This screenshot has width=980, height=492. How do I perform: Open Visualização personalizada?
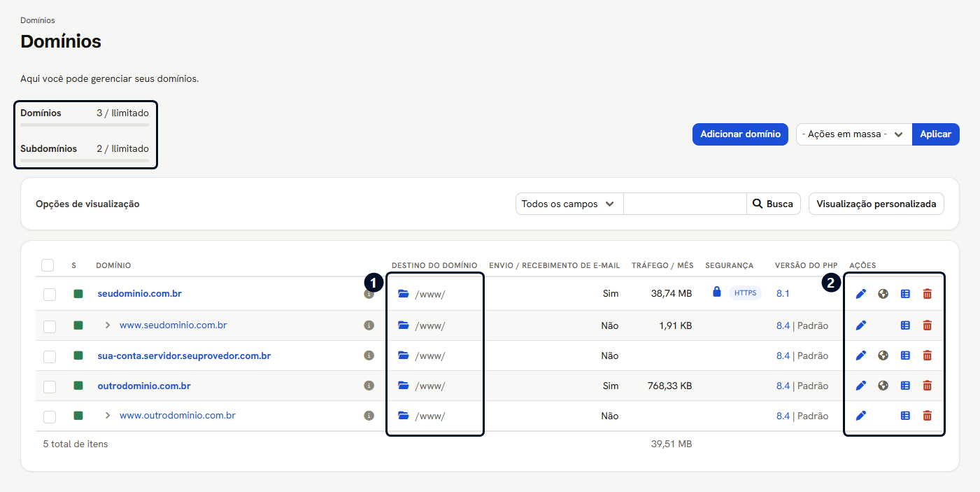pos(876,204)
